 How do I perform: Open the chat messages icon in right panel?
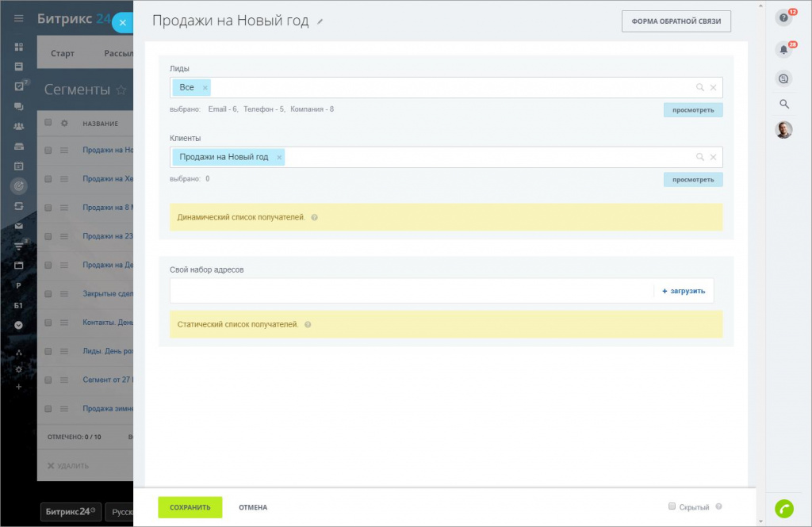[783, 78]
